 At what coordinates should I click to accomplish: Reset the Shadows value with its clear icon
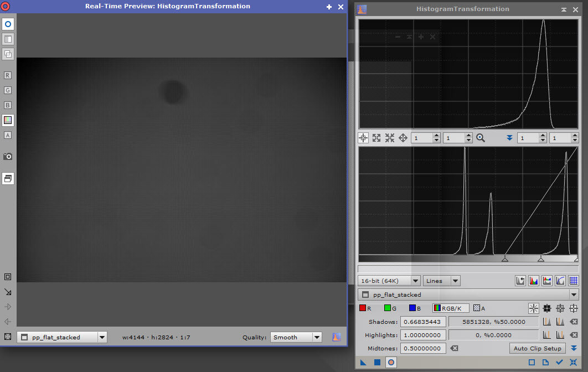click(x=574, y=322)
